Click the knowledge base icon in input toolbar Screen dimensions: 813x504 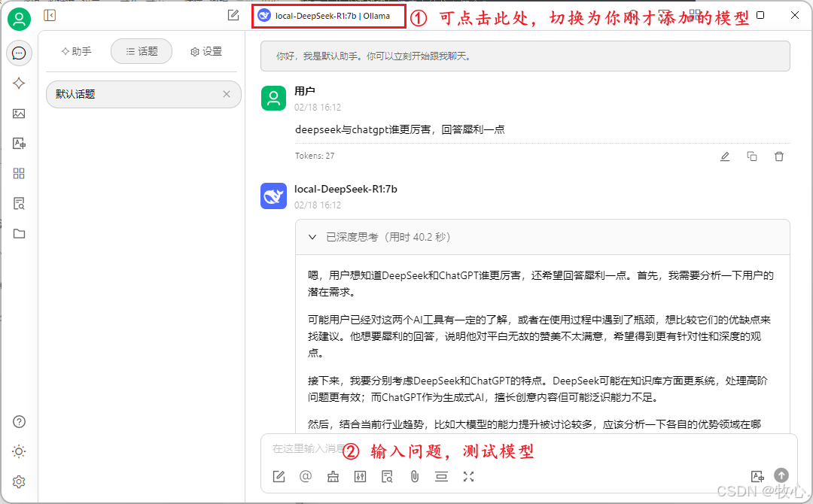pos(388,477)
